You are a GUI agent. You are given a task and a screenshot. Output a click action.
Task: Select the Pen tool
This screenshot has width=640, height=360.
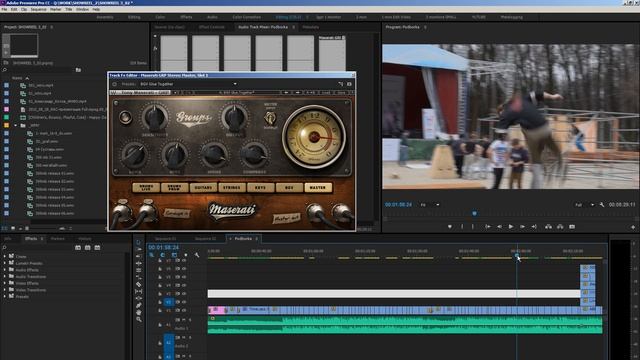pyautogui.click(x=139, y=305)
